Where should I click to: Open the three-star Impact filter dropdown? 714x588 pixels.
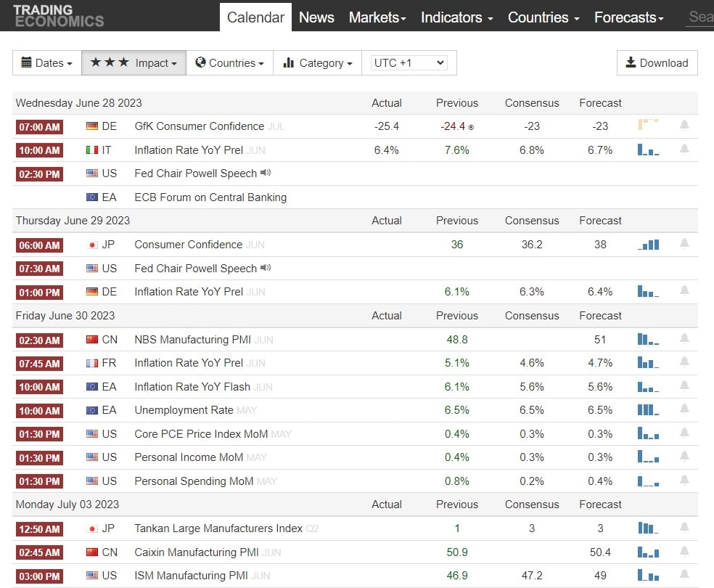point(134,63)
